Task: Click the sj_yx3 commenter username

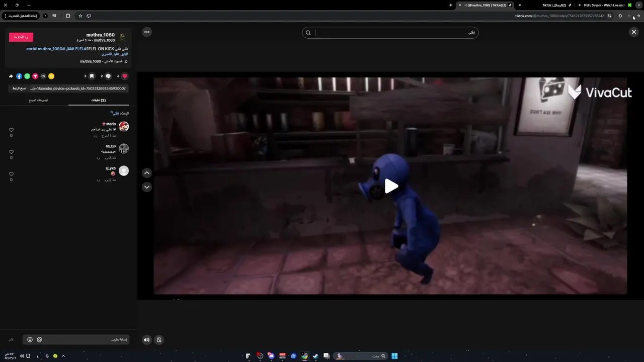Action: point(111,168)
